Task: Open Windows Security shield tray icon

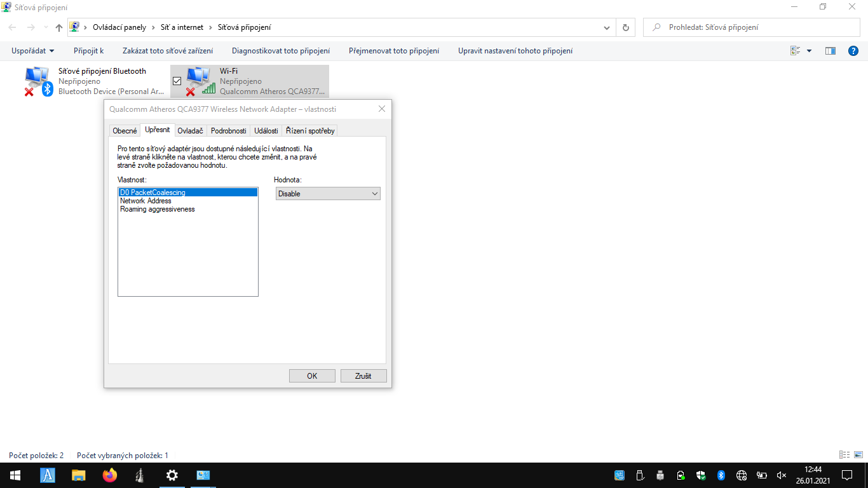Action: coord(701,475)
